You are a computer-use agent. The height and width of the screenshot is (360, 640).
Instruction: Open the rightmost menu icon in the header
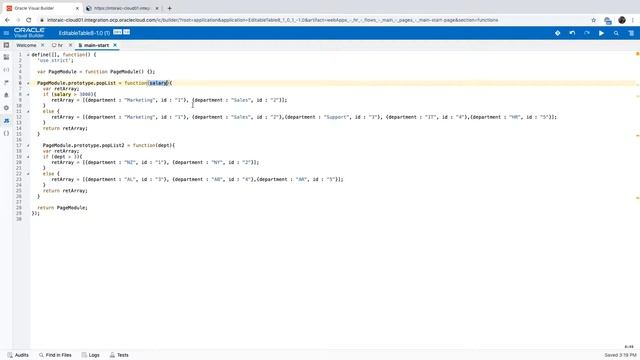(x=631, y=33)
